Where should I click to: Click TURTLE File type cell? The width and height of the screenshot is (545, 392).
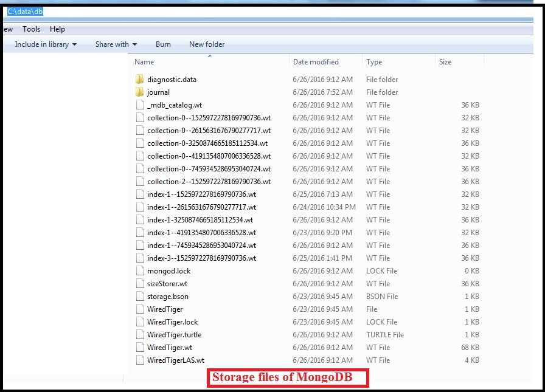pos(385,335)
